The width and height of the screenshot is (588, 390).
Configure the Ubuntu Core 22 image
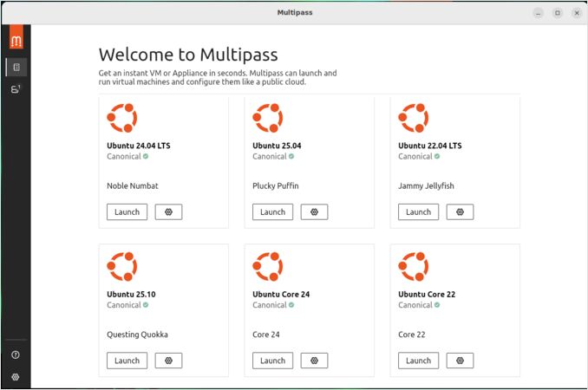(x=460, y=361)
